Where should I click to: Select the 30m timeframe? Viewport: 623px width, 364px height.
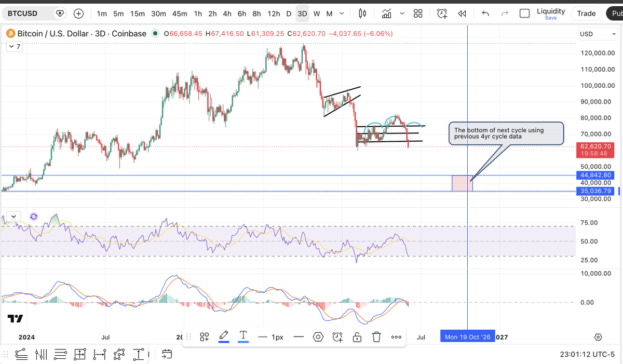[158, 14]
